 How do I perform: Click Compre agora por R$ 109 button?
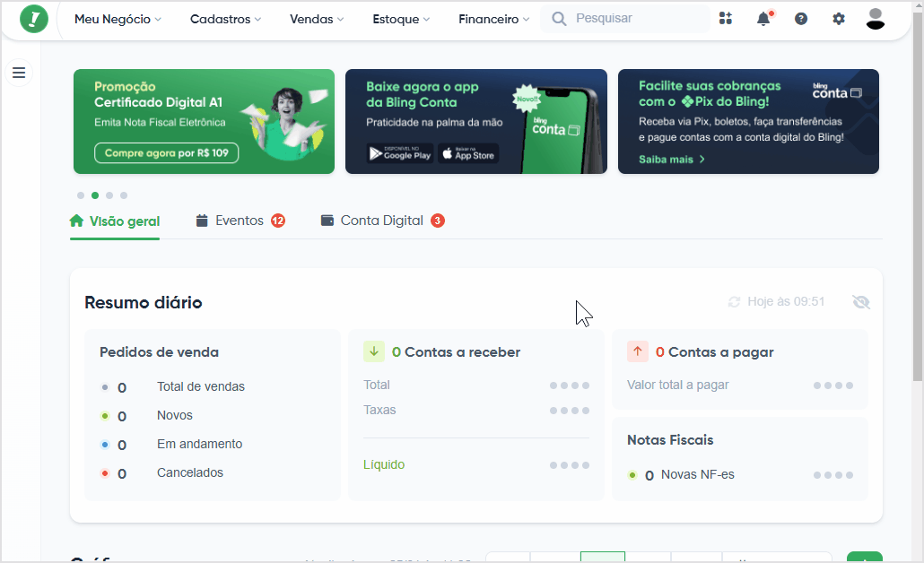tap(166, 153)
